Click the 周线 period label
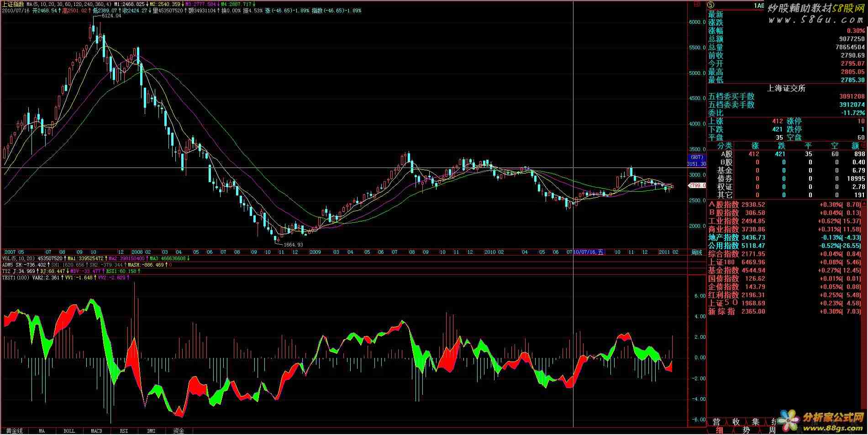 click(x=697, y=252)
